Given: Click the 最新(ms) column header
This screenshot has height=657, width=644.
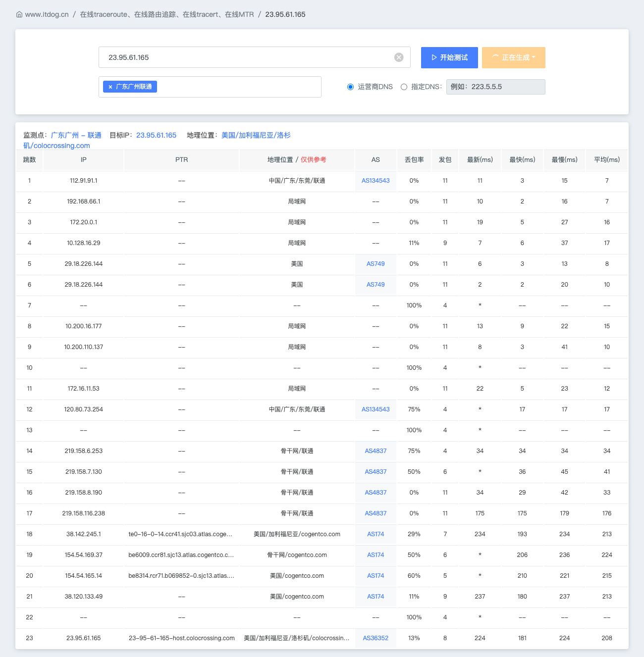Looking at the screenshot, I should point(480,160).
